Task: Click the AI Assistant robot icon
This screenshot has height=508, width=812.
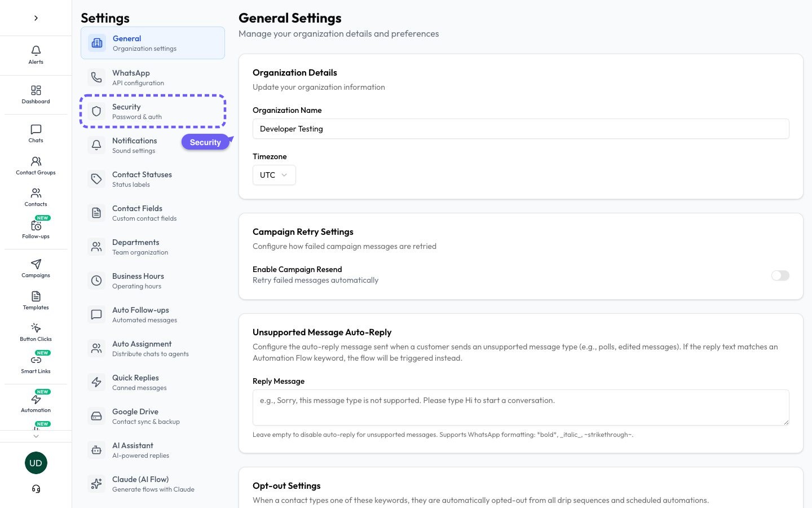Action: point(96,450)
